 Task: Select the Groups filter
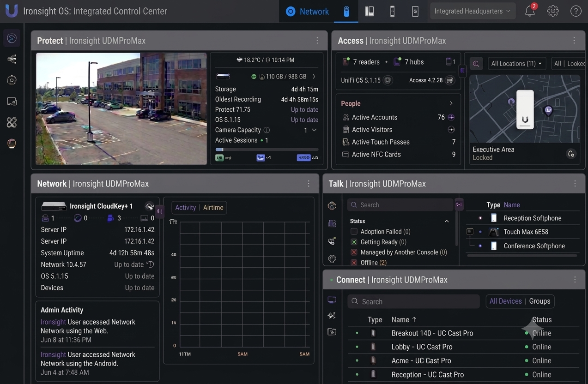click(x=540, y=301)
